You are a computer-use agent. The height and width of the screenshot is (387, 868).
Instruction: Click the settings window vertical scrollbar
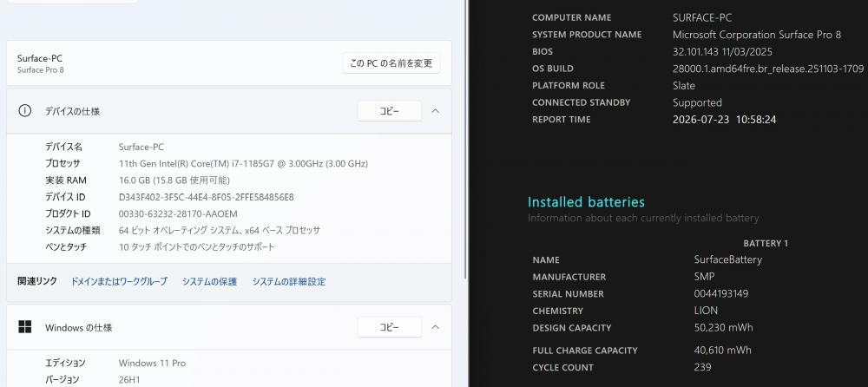pyautogui.click(x=465, y=139)
